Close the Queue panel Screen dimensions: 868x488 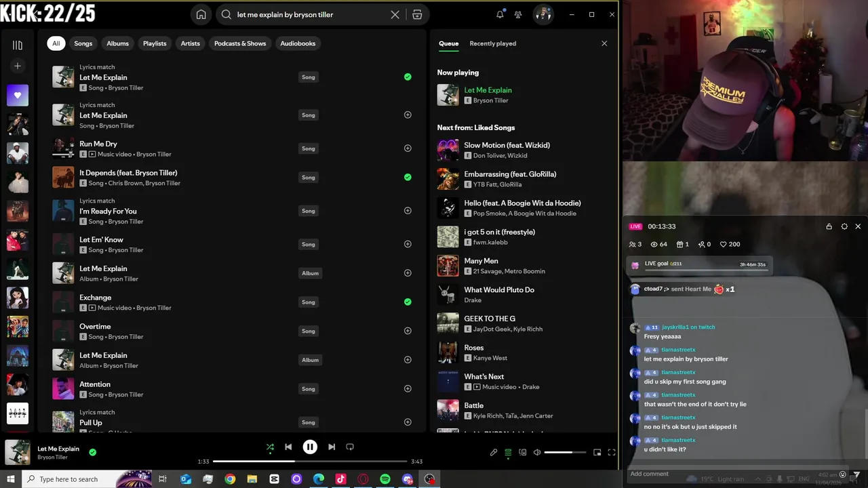click(x=604, y=43)
